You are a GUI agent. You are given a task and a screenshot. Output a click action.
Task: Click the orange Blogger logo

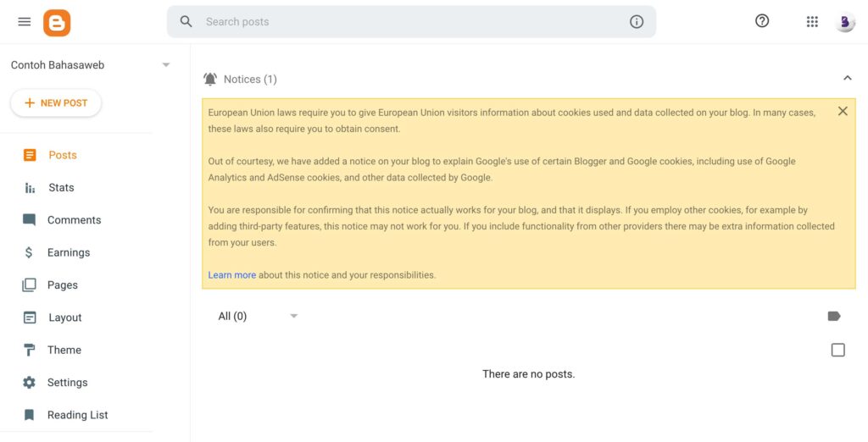[57, 23]
